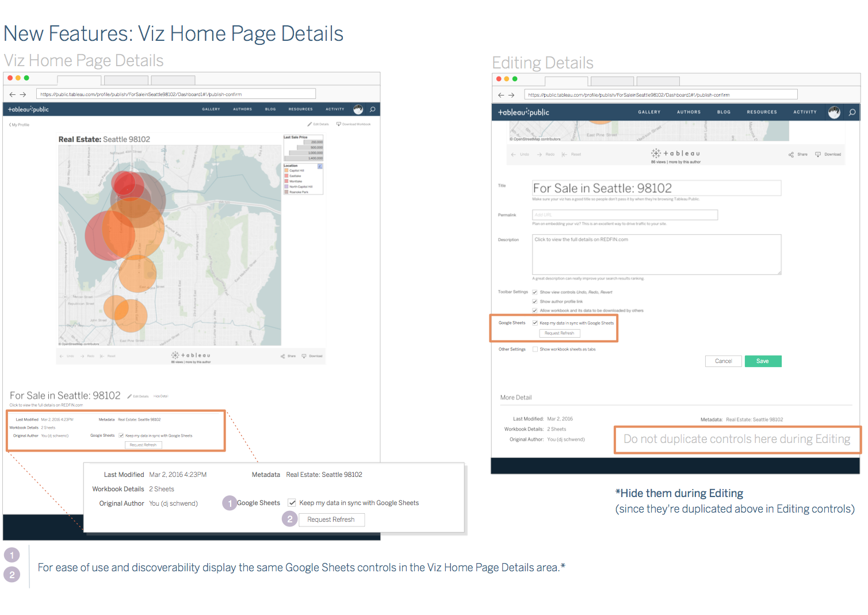Click Edit Details pencil icon at top of viz page
The width and height of the screenshot is (868, 615).
[309, 124]
